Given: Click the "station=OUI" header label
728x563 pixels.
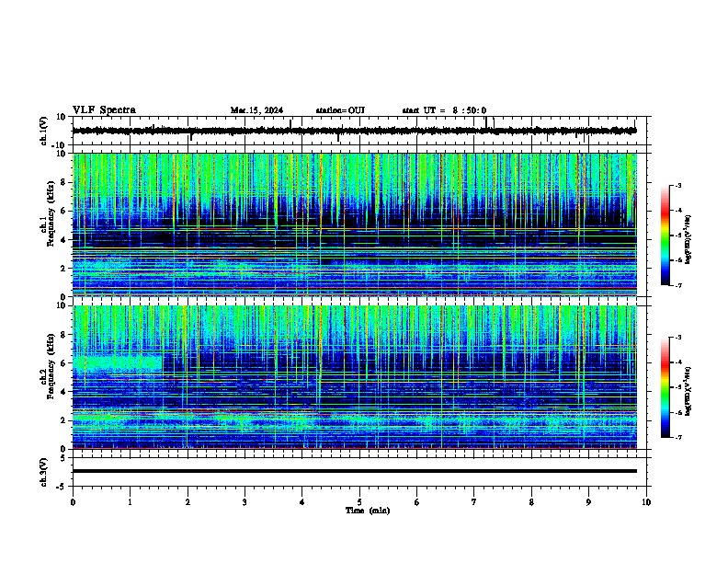Looking at the screenshot, I should pos(340,110).
